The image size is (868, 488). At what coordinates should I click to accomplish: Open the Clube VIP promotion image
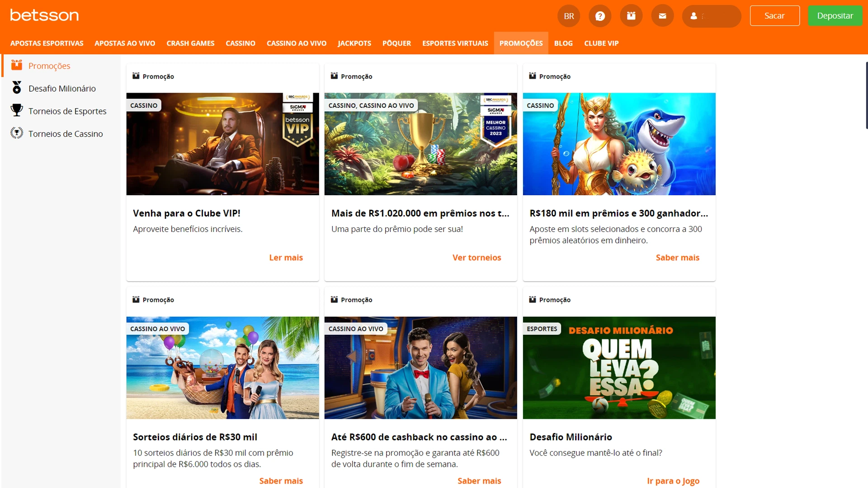222,144
